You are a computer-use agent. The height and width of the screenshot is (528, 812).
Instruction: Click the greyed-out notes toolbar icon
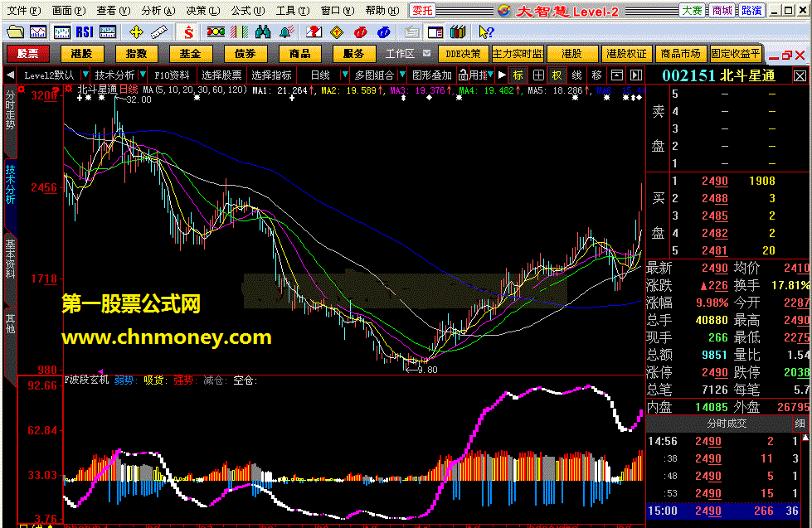412,32
